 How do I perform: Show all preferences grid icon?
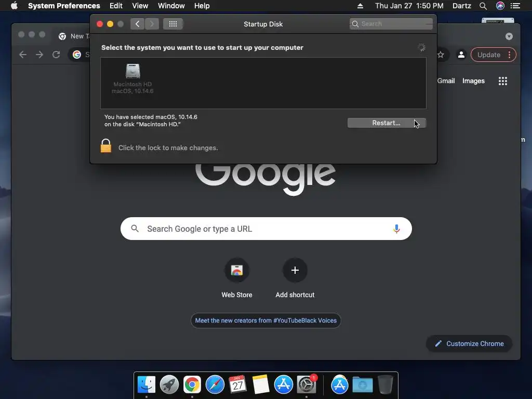coord(172,24)
